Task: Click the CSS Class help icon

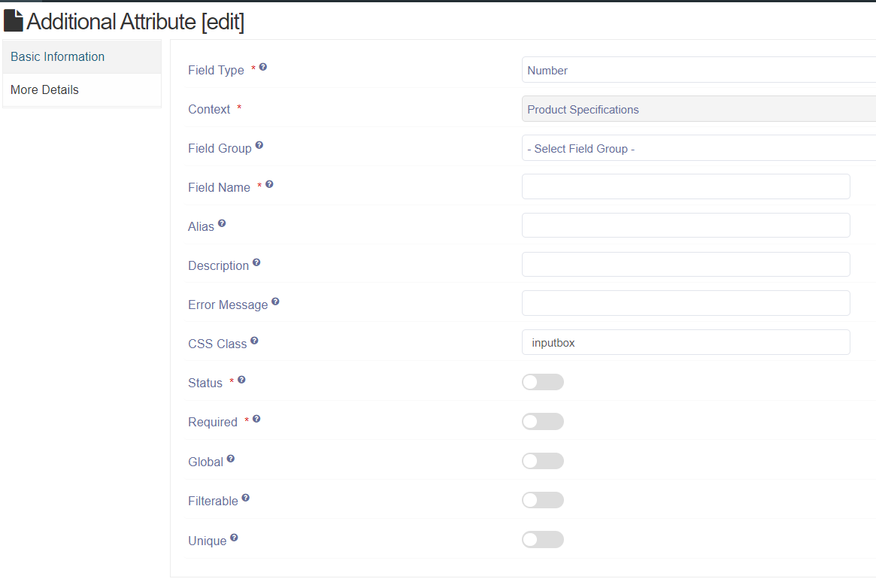Action: (x=254, y=341)
